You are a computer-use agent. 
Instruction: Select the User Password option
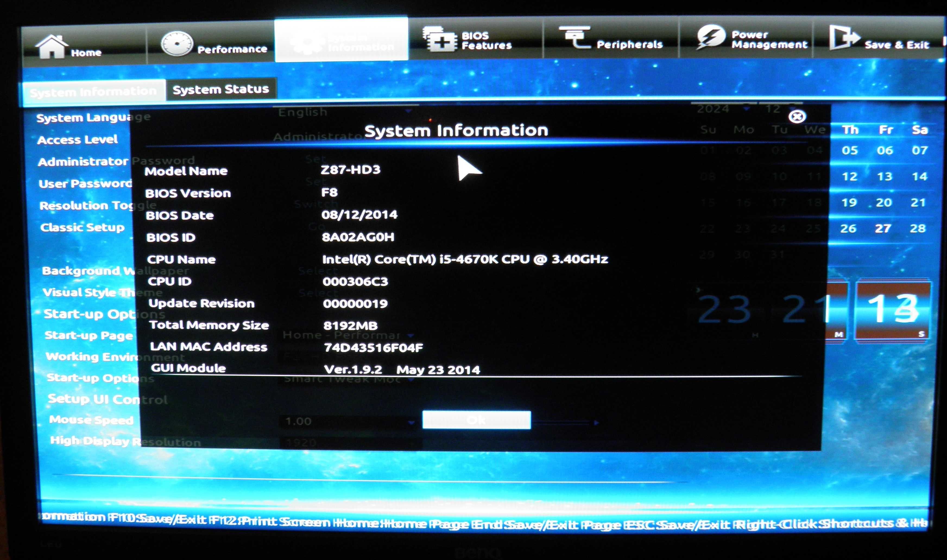point(86,183)
